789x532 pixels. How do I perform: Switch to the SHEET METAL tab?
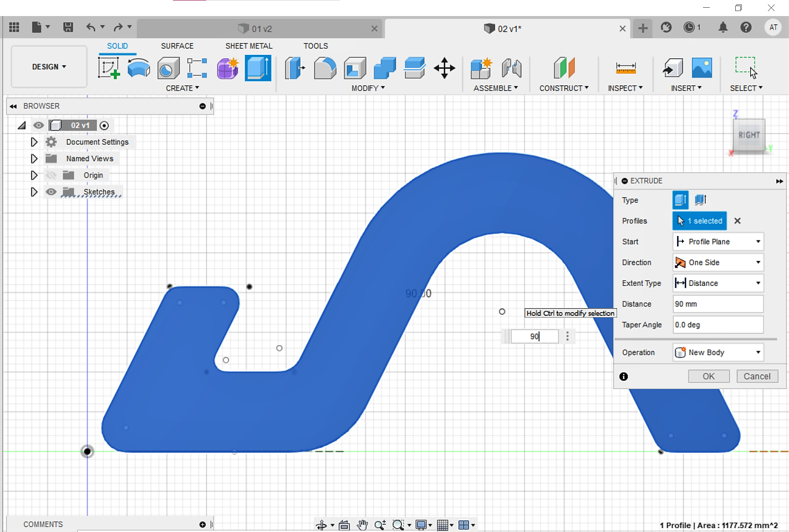[249, 46]
